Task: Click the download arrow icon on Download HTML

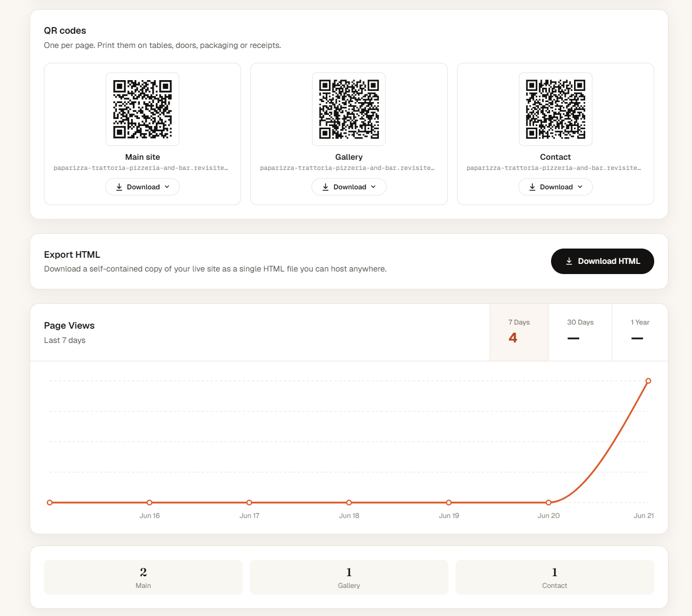Action: (x=569, y=261)
